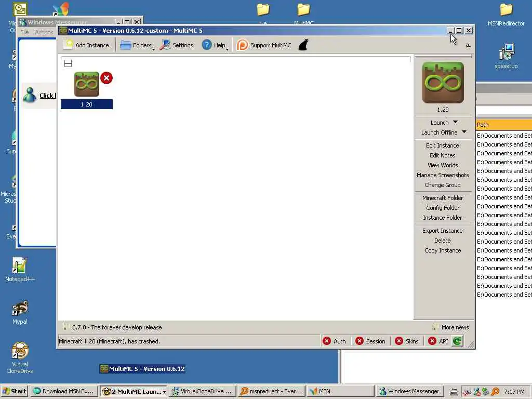
Task: Click the black cat icon in toolbar
Action: click(303, 45)
